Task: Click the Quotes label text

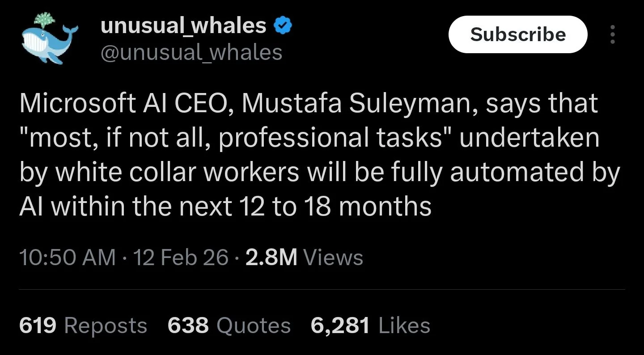Action: click(253, 325)
